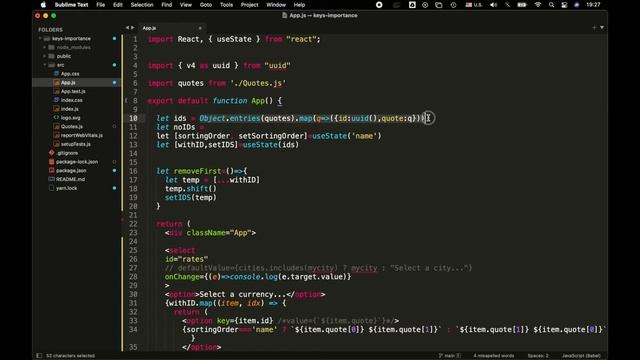Open README.md in the sidebar
This screenshot has height=360, width=640.
coord(70,179)
